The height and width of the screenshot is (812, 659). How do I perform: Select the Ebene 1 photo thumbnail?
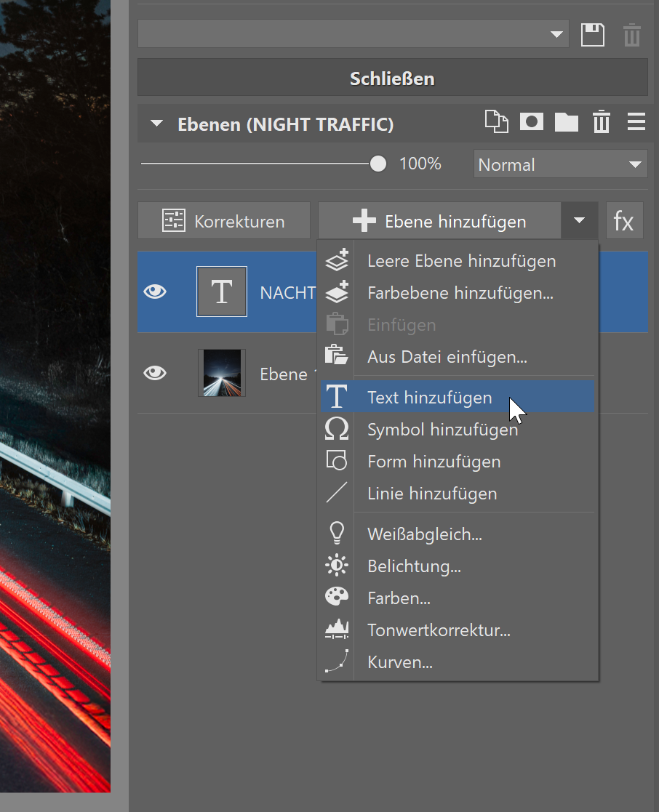pyautogui.click(x=222, y=373)
